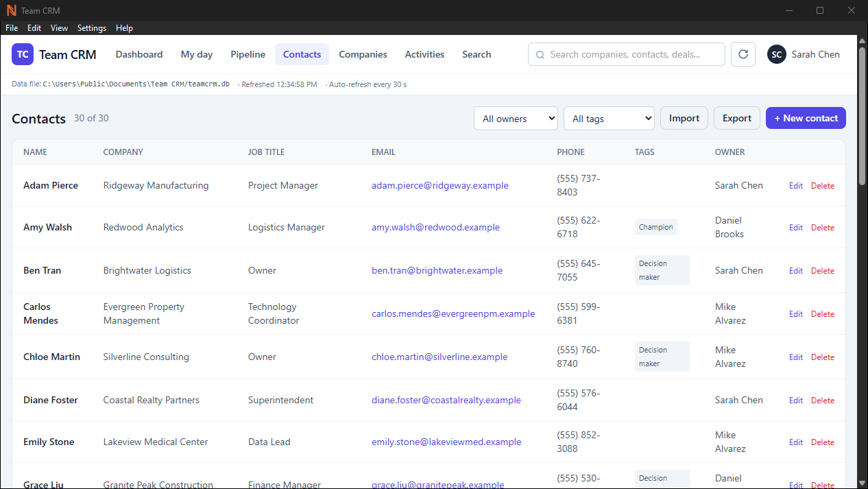This screenshot has width=868, height=489.
Task: Click the Coastal Realty Partners cell
Action: click(x=152, y=400)
